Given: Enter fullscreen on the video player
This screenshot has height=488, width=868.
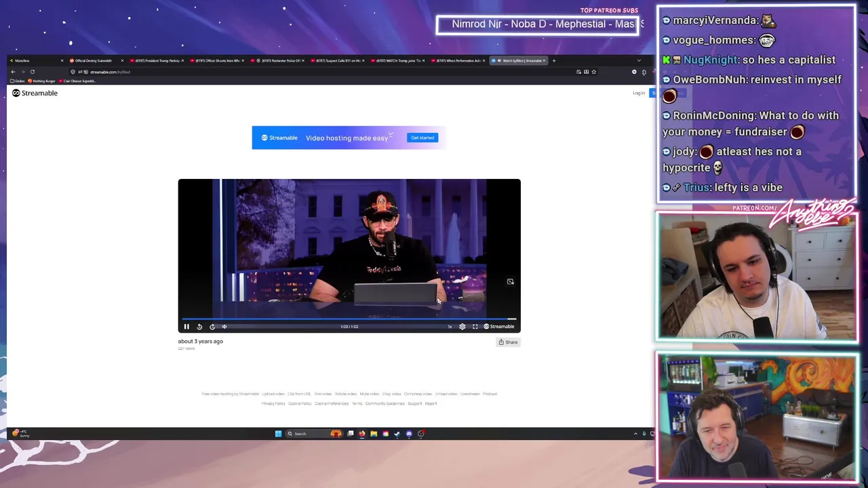Looking at the screenshot, I should click(475, 327).
